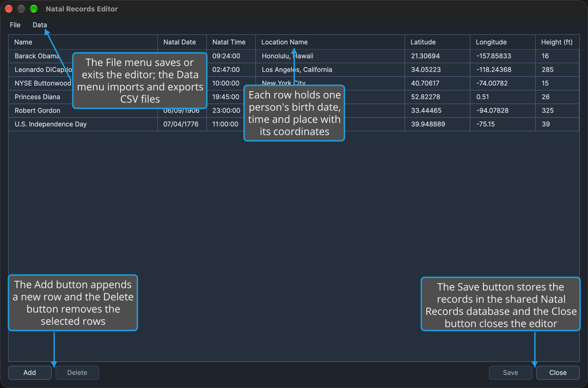Screen dimensions: 588x388
Task: Click the natal time 10:00:00 cell
Action: (231, 83)
